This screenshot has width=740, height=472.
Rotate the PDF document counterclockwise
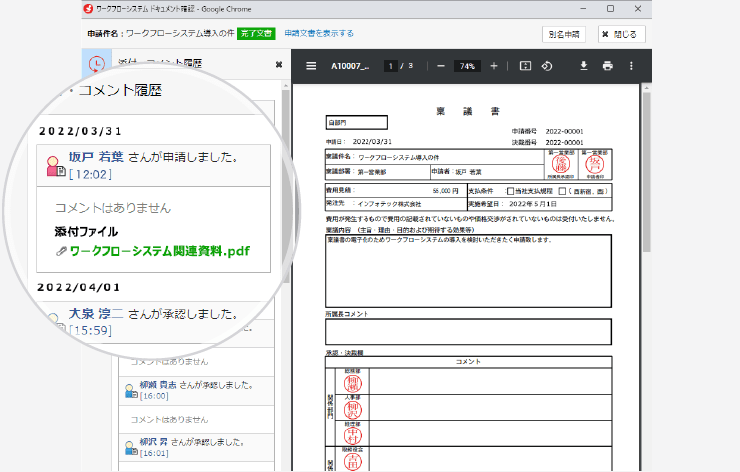pyautogui.click(x=547, y=66)
